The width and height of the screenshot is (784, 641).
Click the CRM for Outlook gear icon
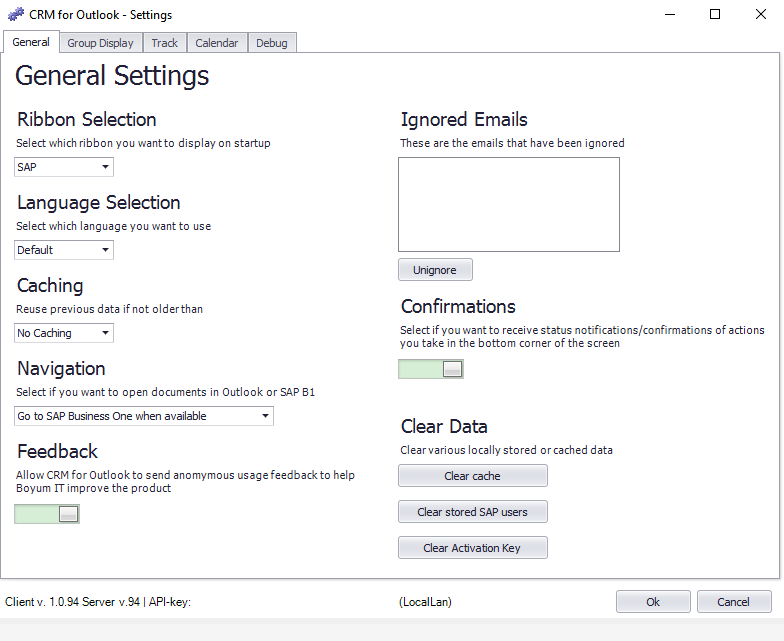(x=16, y=14)
